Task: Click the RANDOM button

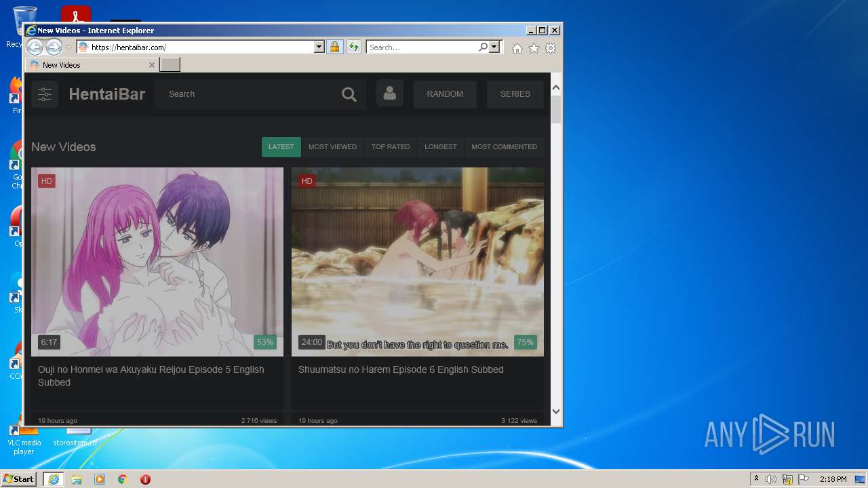Action: tap(445, 94)
